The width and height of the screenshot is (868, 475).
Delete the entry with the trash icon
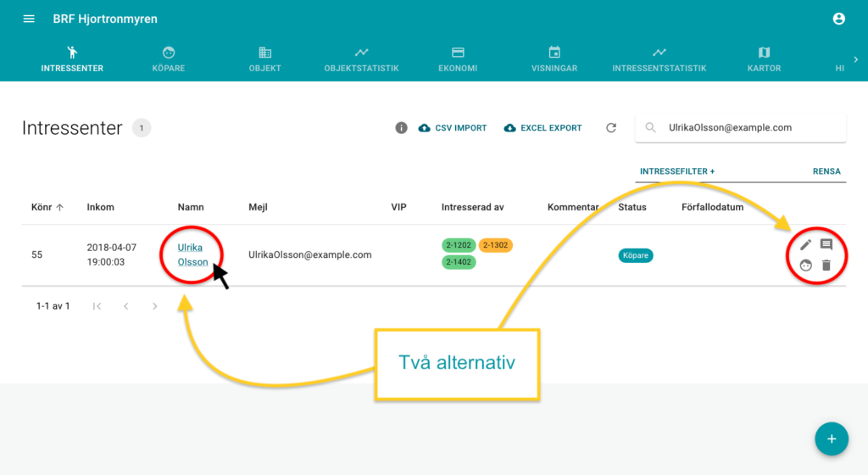[826, 265]
